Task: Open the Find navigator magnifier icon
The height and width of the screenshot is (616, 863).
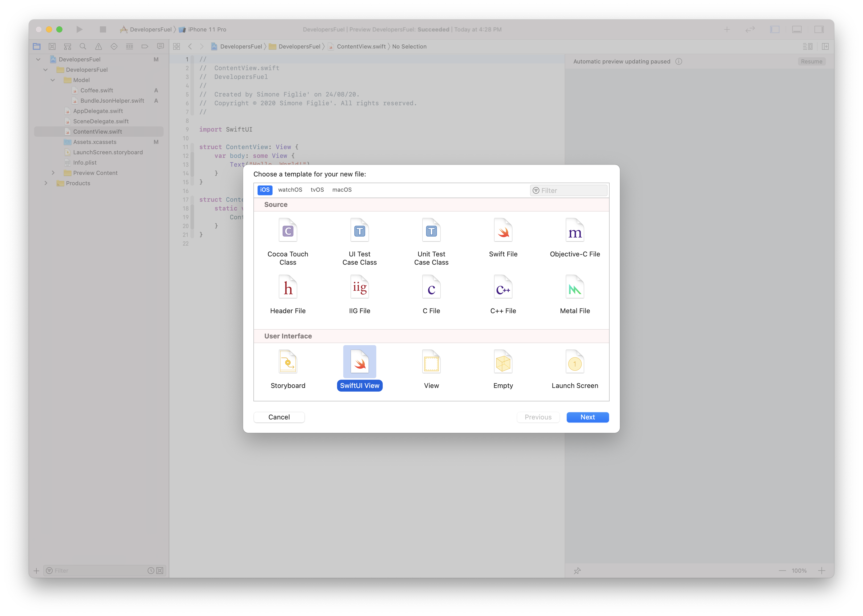Action: (x=83, y=46)
